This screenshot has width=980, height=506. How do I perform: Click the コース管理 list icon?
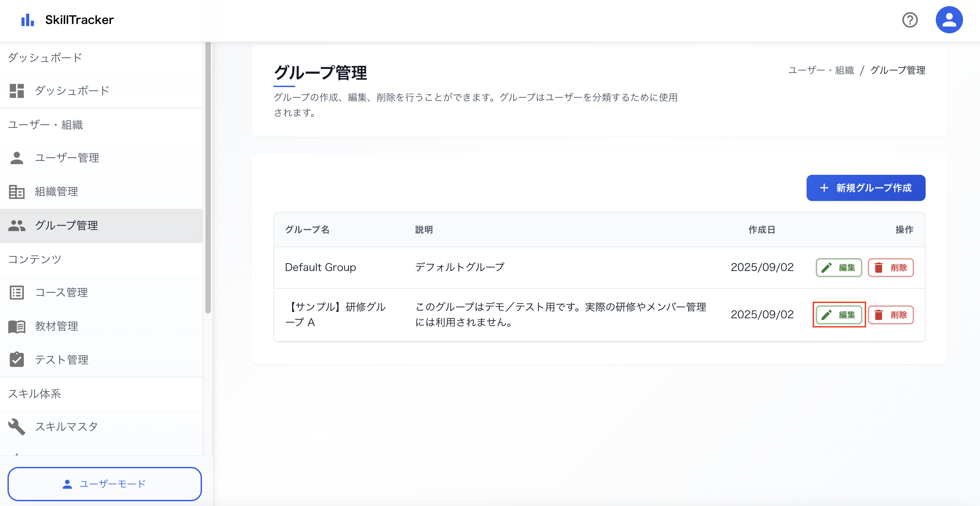click(x=17, y=292)
